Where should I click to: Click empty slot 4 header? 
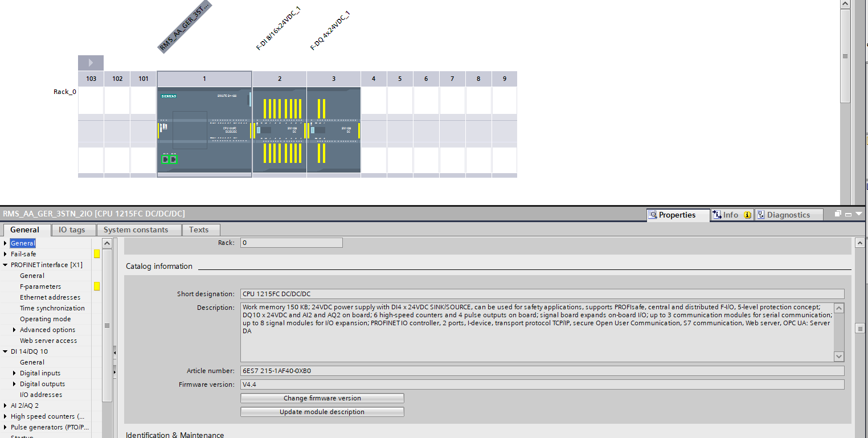coord(374,79)
